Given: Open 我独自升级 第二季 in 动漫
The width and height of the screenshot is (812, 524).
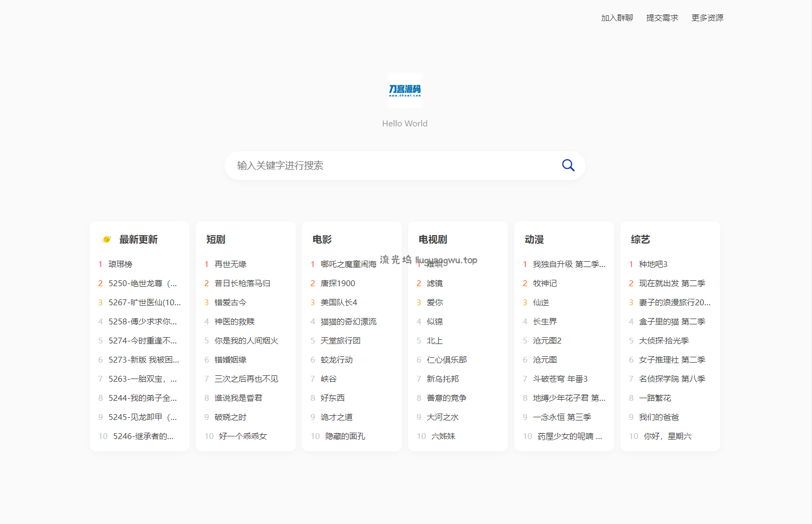Looking at the screenshot, I should tap(568, 264).
